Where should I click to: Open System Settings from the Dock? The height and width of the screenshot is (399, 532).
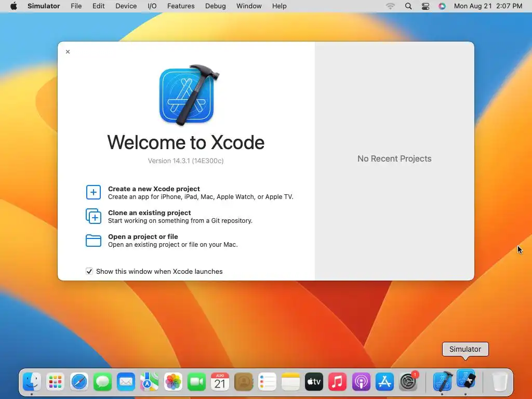tap(408, 382)
